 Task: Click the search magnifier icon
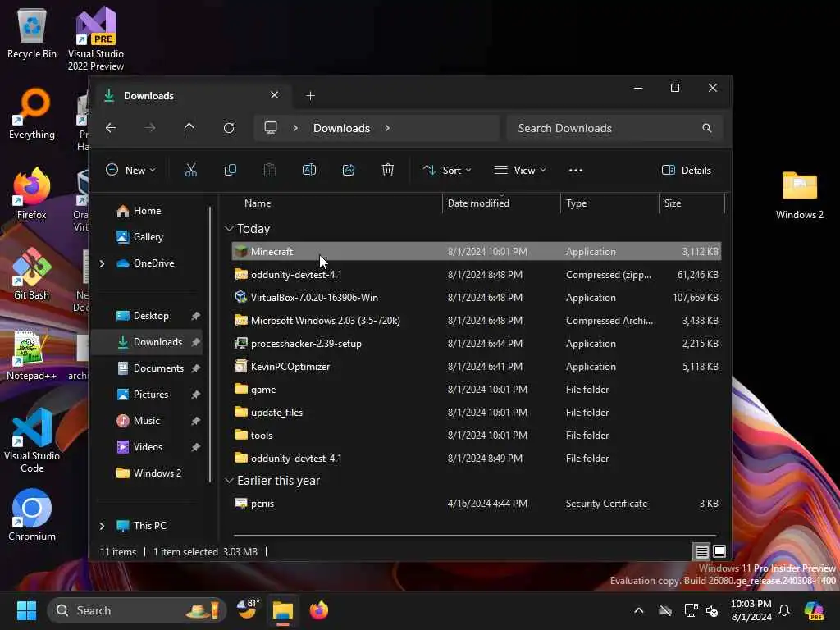click(x=707, y=128)
